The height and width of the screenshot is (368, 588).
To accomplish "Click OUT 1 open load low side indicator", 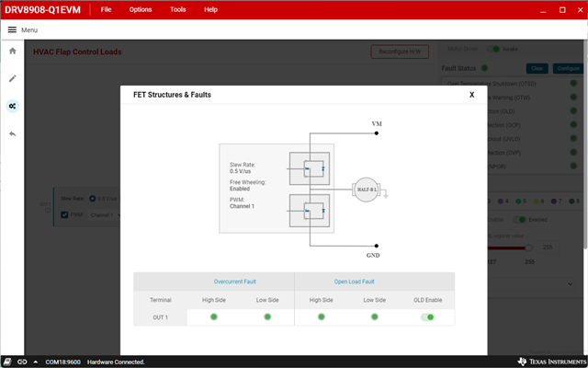I will (375, 316).
